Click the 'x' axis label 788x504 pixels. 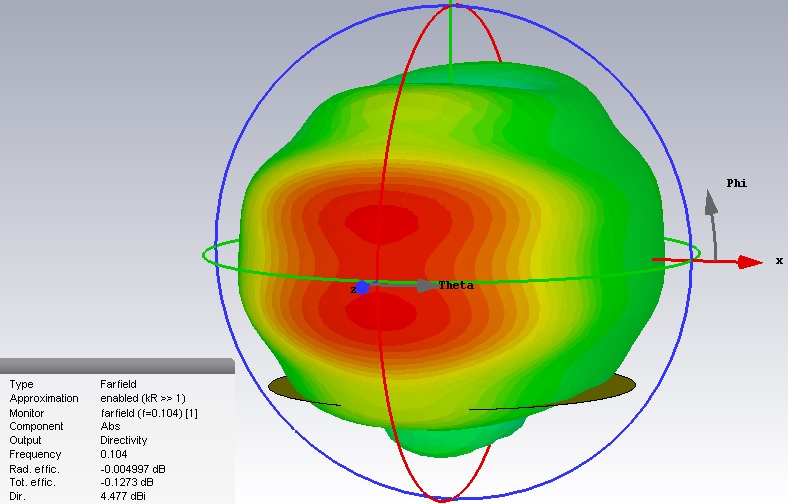(779, 261)
